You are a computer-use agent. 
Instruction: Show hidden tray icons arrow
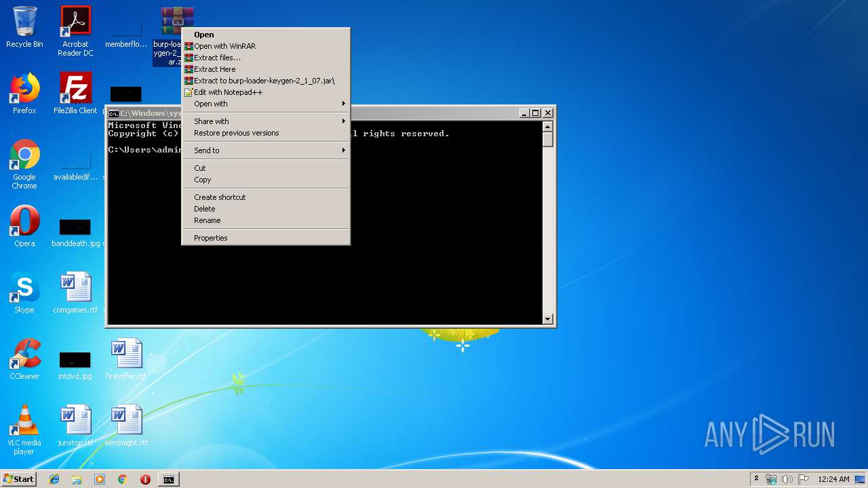pyautogui.click(x=756, y=479)
